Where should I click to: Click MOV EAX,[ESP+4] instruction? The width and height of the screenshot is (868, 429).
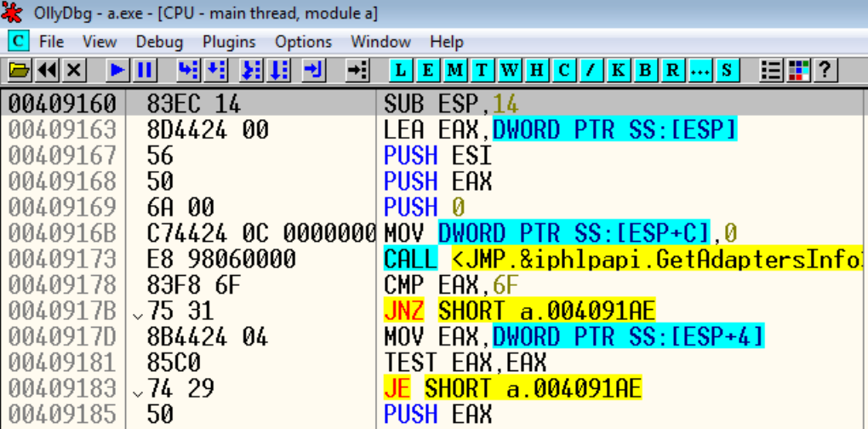(x=574, y=336)
